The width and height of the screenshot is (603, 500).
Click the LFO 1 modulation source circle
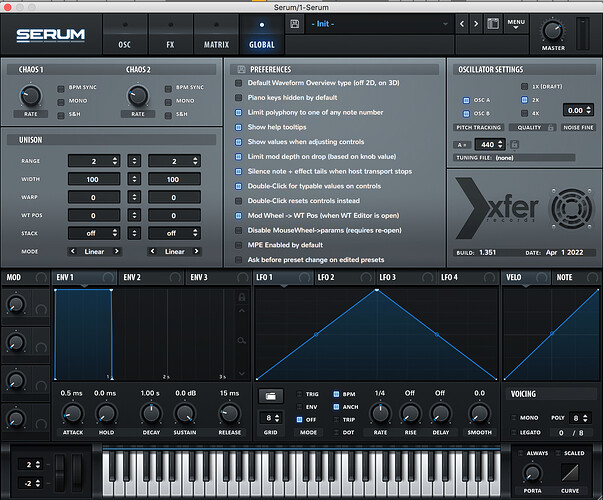click(x=305, y=277)
